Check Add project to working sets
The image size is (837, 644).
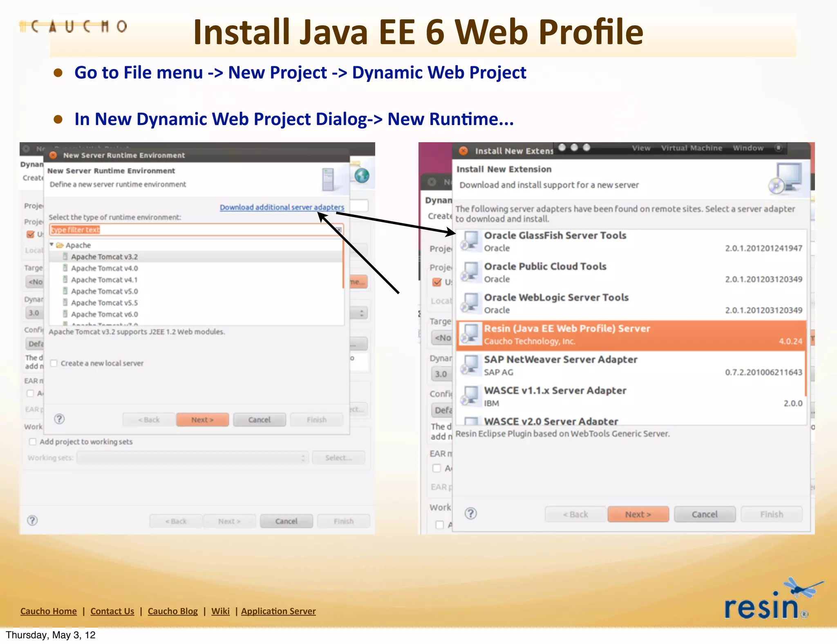click(x=33, y=442)
